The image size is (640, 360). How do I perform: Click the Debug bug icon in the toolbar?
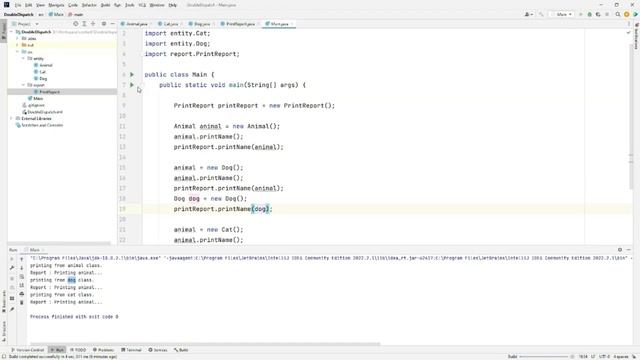(x=589, y=14)
